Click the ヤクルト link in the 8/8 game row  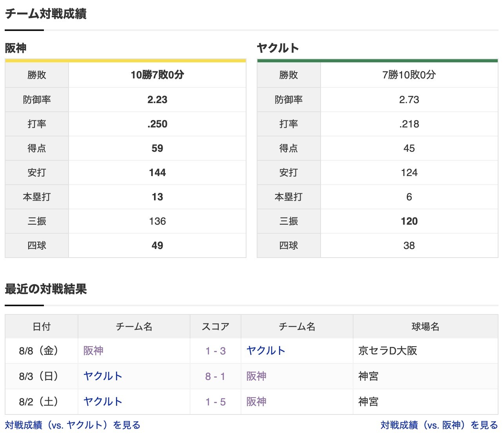pos(266,351)
